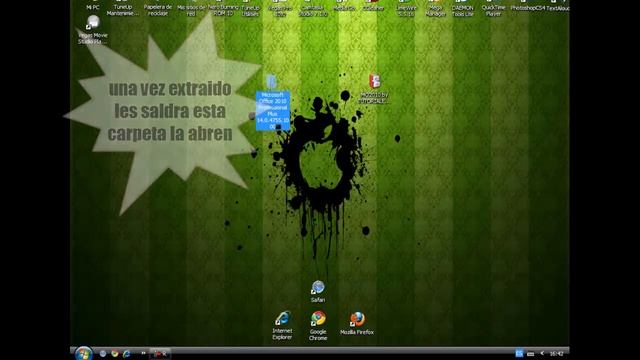The image size is (640, 360).
Task: Select the 'PhotoshopCS4' shortcut label
Action: coord(527,8)
